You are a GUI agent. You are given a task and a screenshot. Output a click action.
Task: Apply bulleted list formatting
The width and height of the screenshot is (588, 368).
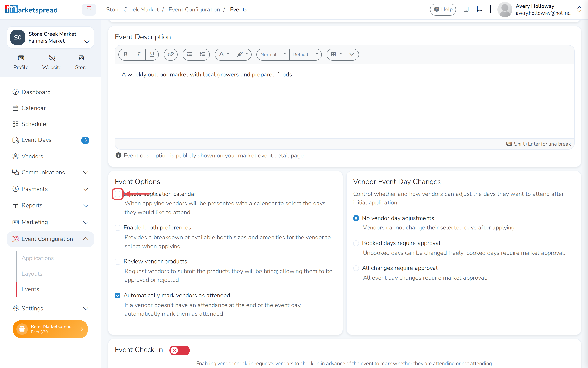(x=189, y=54)
